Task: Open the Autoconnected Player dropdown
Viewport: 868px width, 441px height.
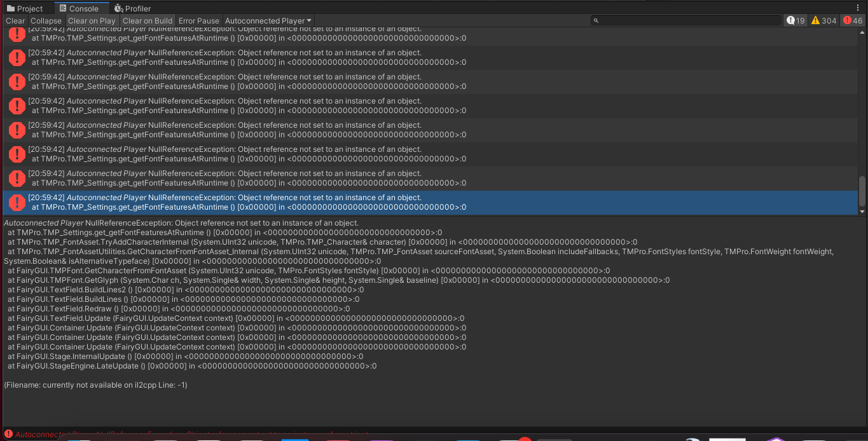Action: [x=268, y=20]
